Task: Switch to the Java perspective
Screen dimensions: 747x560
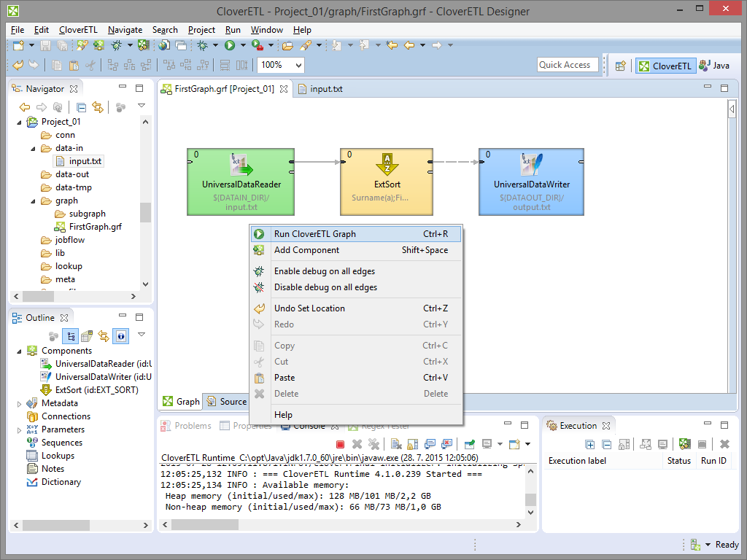Action: pyautogui.click(x=714, y=66)
